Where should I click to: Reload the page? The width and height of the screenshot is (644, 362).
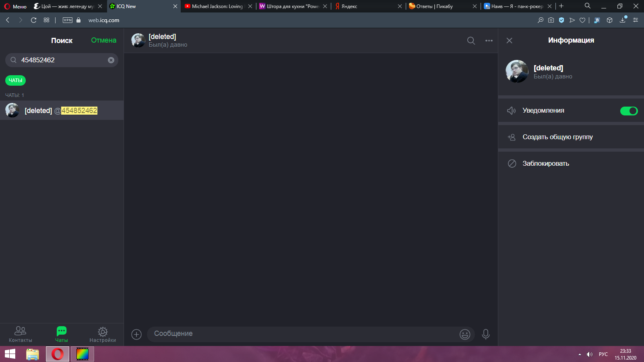point(33,20)
